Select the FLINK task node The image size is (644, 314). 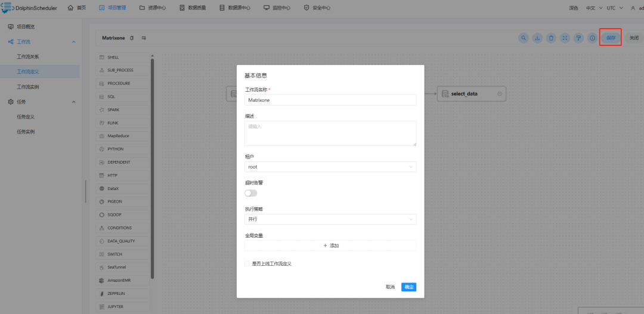[122, 123]
